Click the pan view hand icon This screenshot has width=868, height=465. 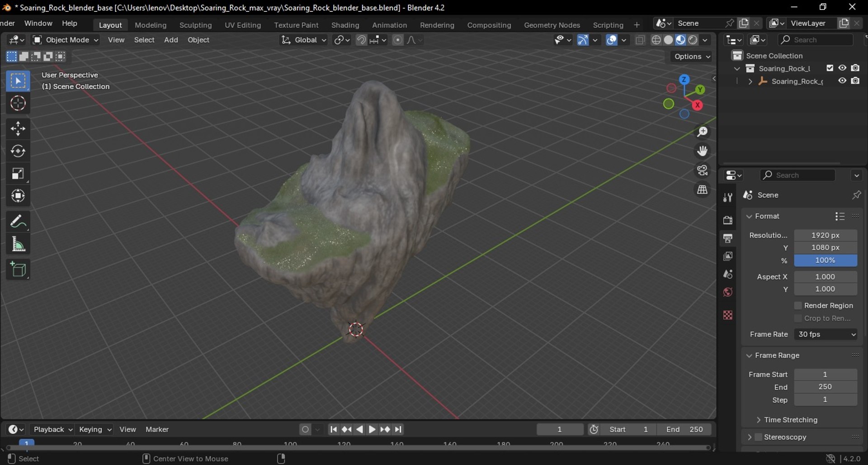point(702,151)
